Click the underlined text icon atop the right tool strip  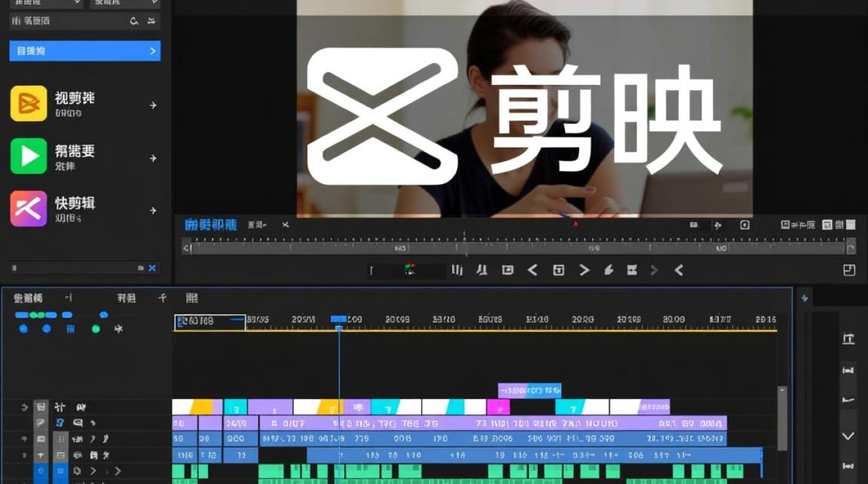849,339
